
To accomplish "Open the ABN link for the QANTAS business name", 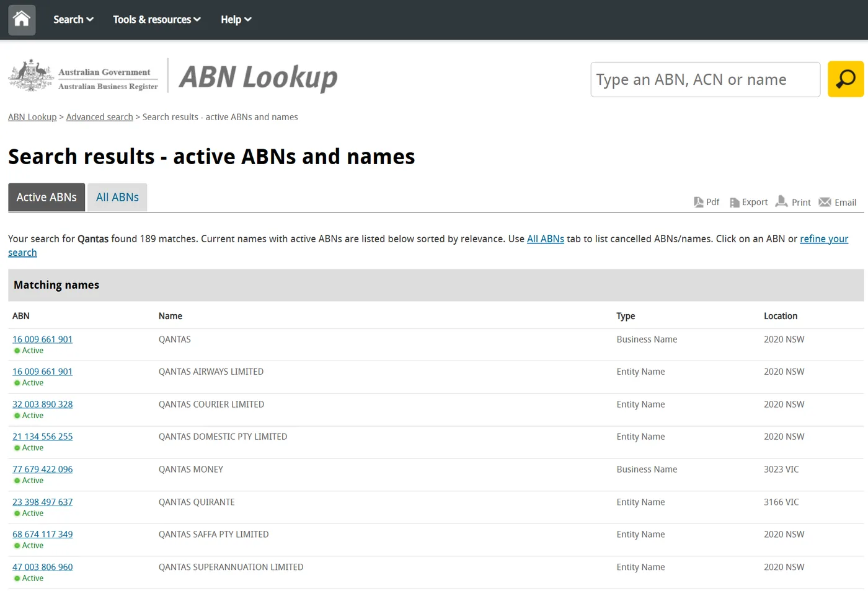I will tap(42, 339).
